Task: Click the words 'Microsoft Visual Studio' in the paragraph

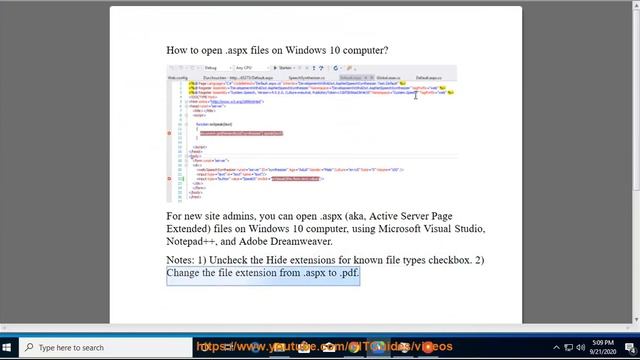Action: (431, 229)
